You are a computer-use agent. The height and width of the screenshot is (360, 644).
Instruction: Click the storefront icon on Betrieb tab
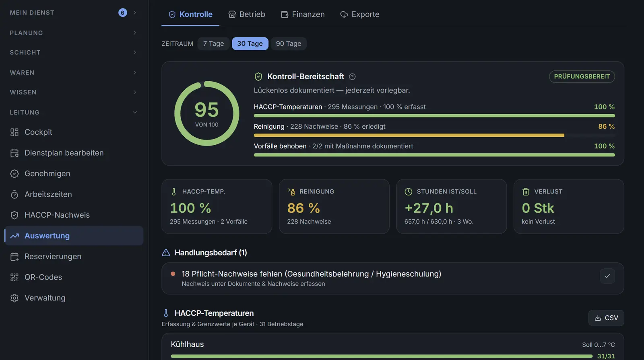pyautogui.click(x=232, y=14)
